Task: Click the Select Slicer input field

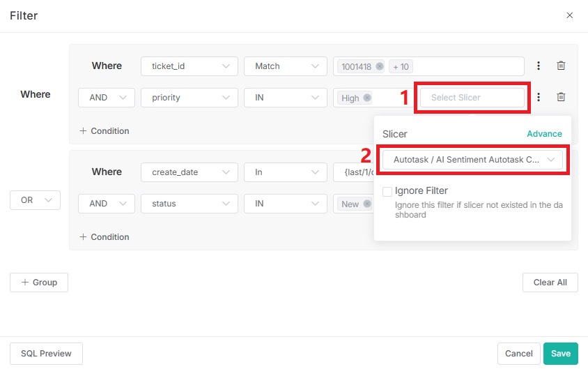Action: click(472, 98)
